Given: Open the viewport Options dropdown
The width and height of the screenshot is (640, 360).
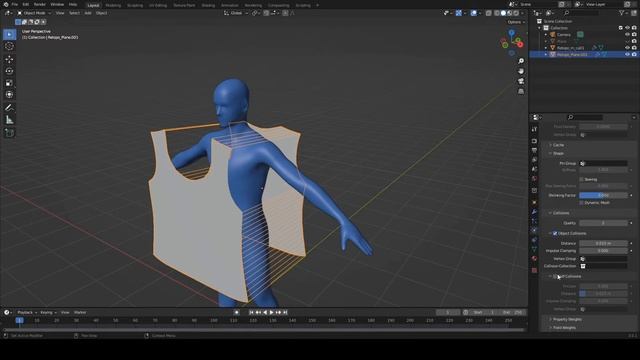Looking at the screenshot, I should point(516,22).
